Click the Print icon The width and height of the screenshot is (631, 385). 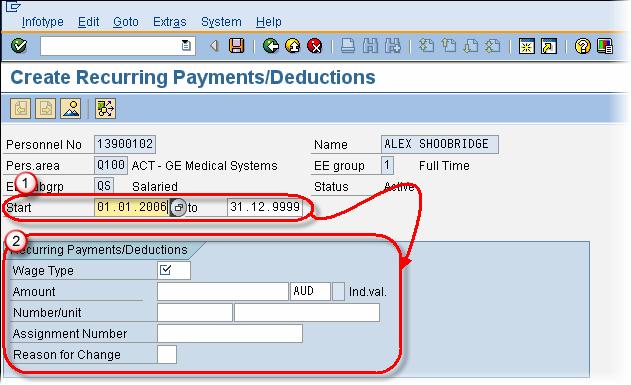tap(348, 46)
